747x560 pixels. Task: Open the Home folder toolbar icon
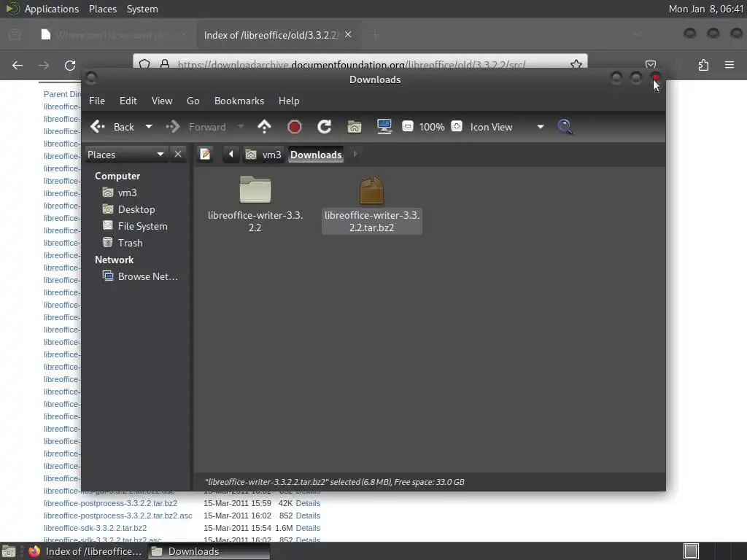click(354, 127)
